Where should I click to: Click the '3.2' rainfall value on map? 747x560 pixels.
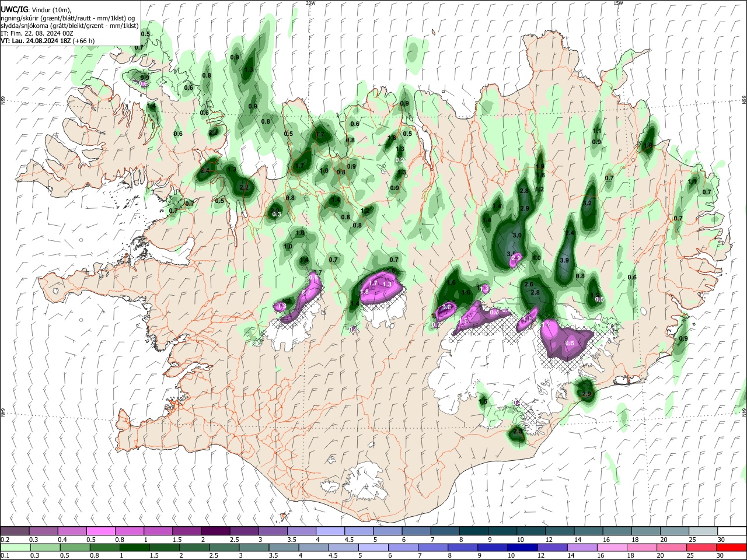click(x=588, y=203)
